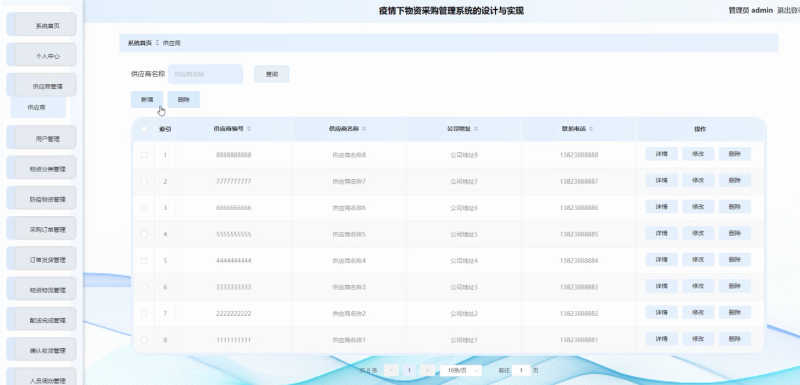
Task: Click 删除 for 供应商名称8
Action: point(735,154)
